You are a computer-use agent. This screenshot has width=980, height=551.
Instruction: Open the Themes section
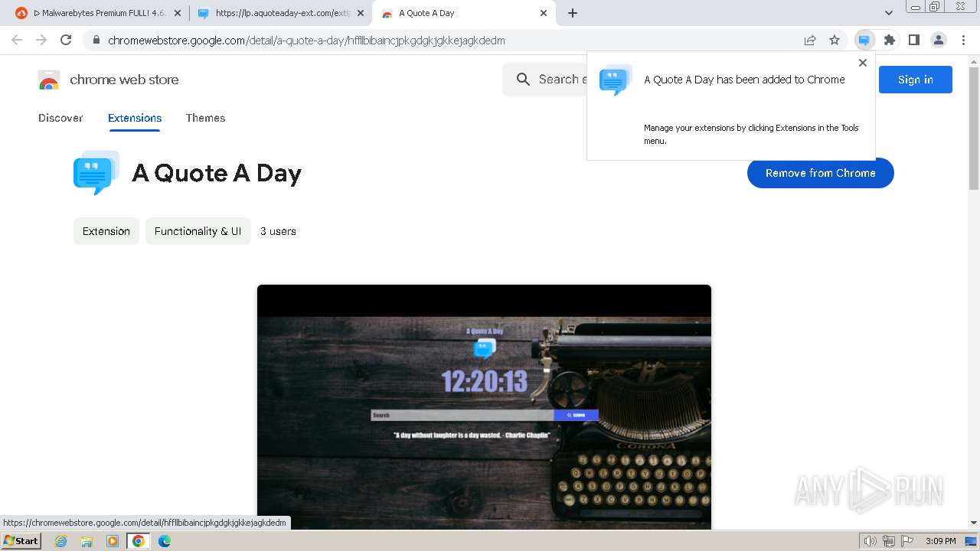(205, 118)
